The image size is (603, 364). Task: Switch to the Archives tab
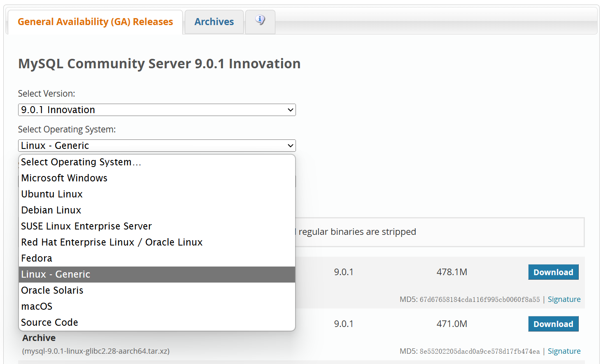pyautogui.click(x=214, y=22)
